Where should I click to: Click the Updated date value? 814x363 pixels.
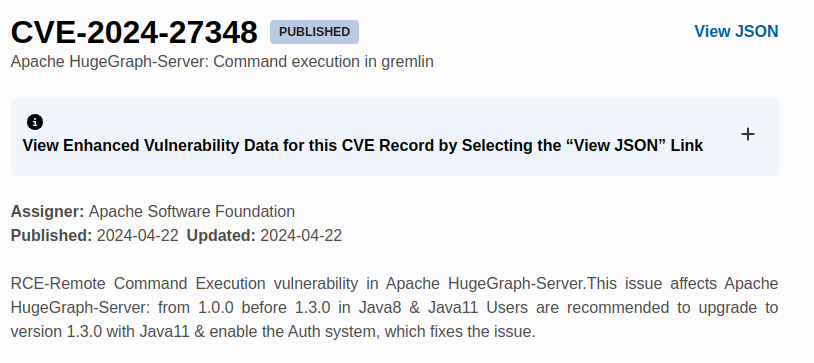(301, 236)
